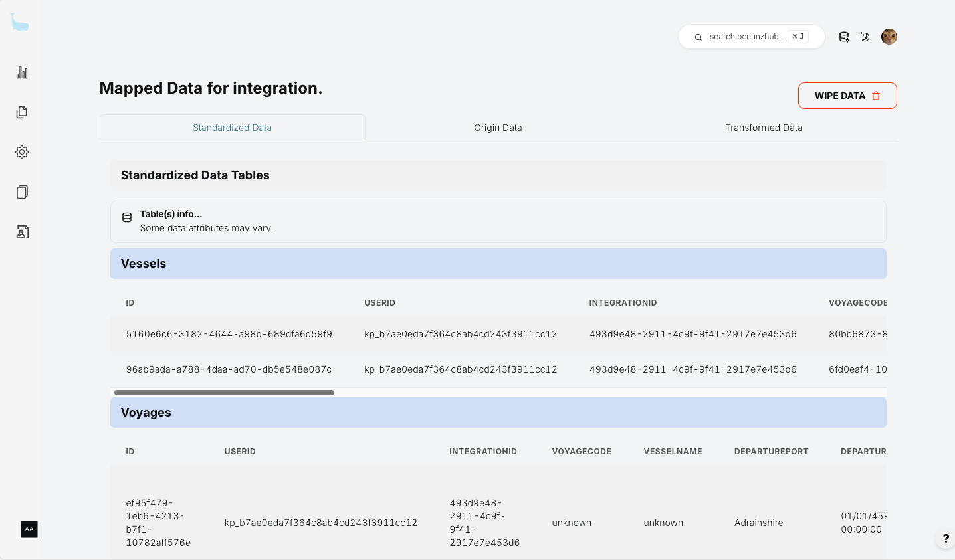
Task: Open the lab flask sidebar icon
Action: (x=22, y=232)
